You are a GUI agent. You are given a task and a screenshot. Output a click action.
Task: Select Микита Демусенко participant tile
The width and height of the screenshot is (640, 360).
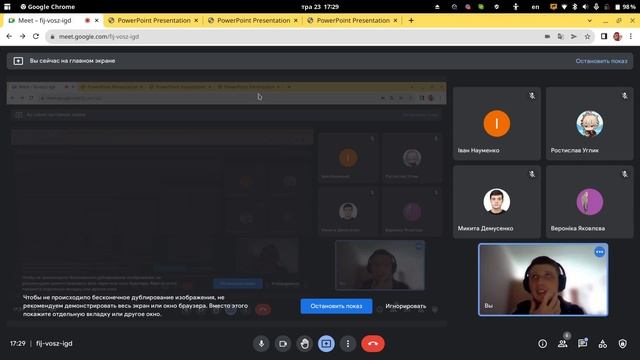click(497, 202)
